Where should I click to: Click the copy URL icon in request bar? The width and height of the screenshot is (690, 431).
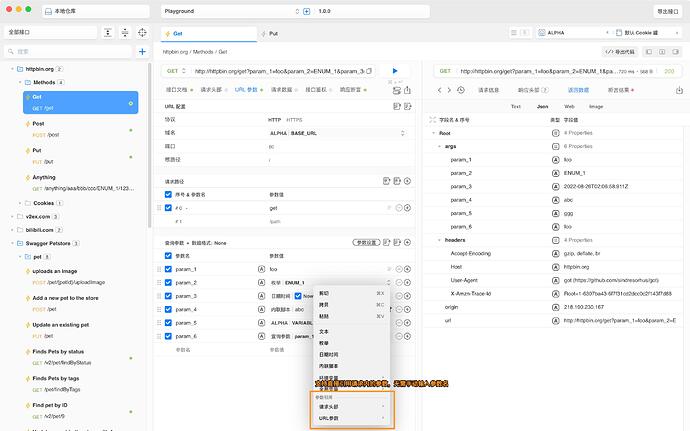point(369,71)
